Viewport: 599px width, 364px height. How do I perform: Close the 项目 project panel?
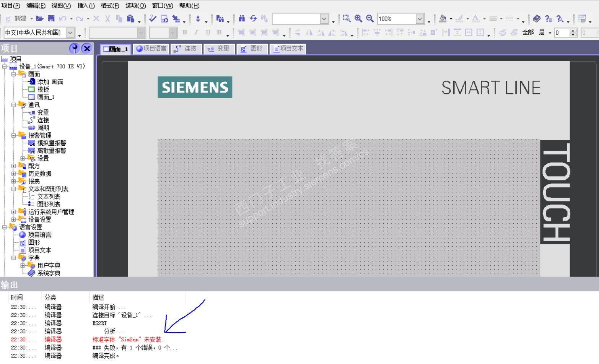click(x=87, y=49)
